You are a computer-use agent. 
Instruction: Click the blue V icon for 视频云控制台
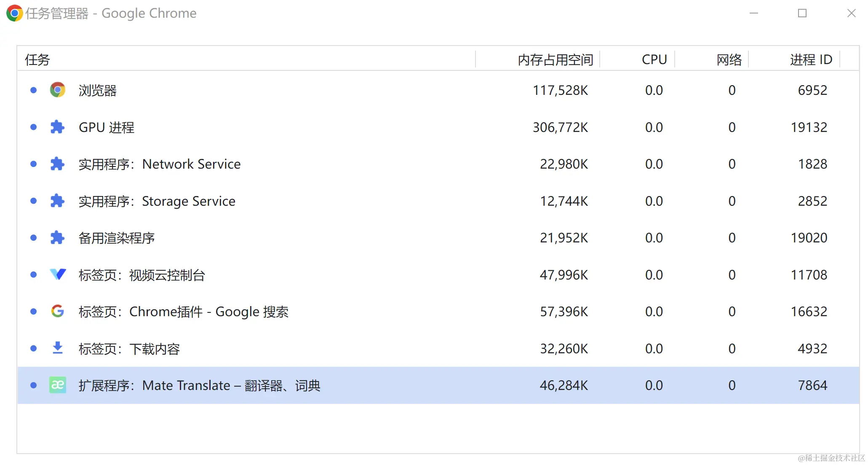tap(57, 274)
